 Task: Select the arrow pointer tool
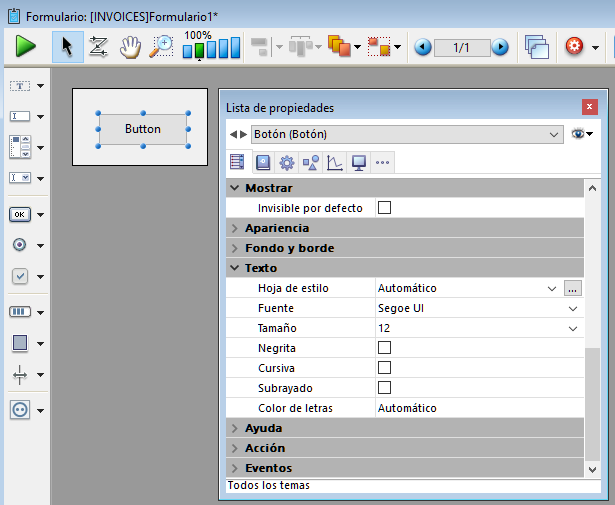click(x=67, y=46)
